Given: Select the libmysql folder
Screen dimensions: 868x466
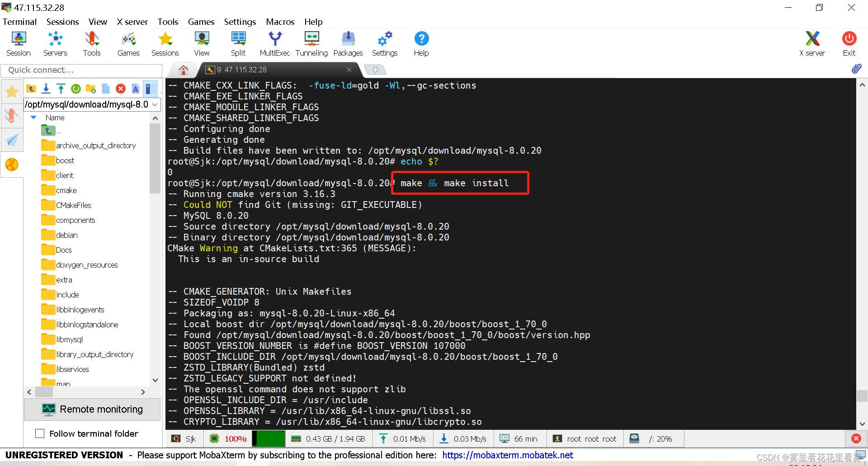Looking at the screenshot, I should [x=62, y=339].
